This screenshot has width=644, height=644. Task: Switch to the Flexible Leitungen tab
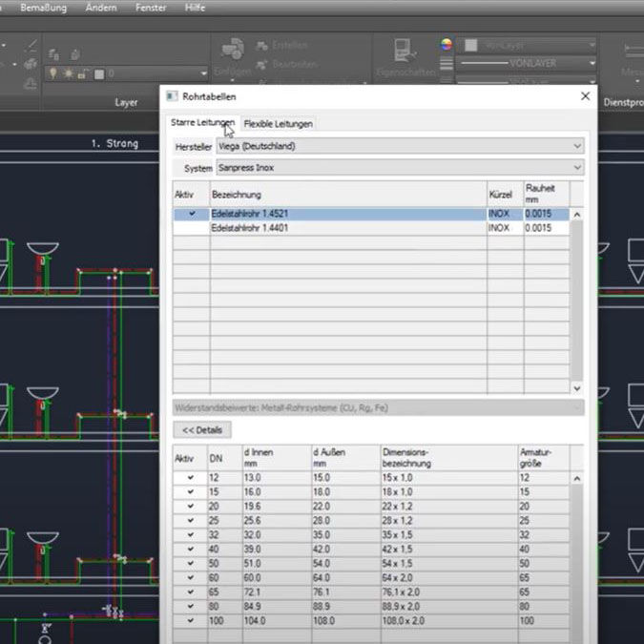pos(278,124)
